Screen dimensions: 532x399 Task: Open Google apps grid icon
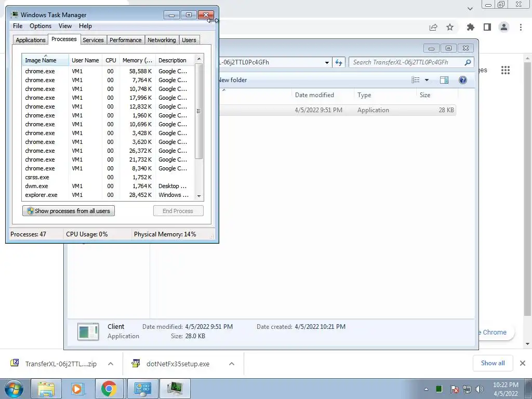pos(506,70)
